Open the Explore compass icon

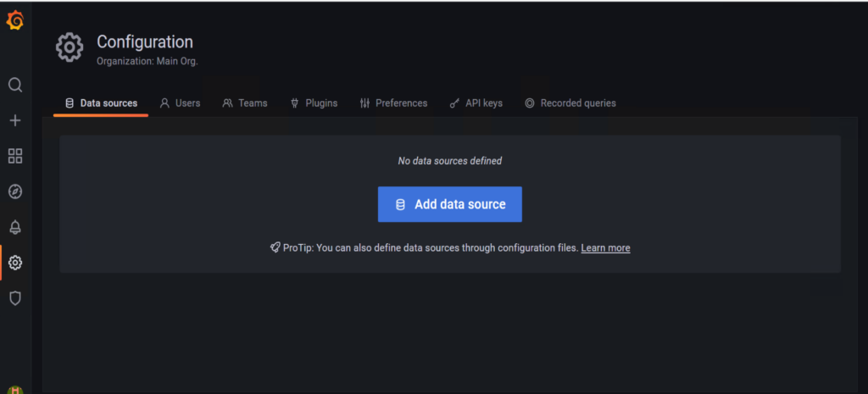(x=15, y=191)
